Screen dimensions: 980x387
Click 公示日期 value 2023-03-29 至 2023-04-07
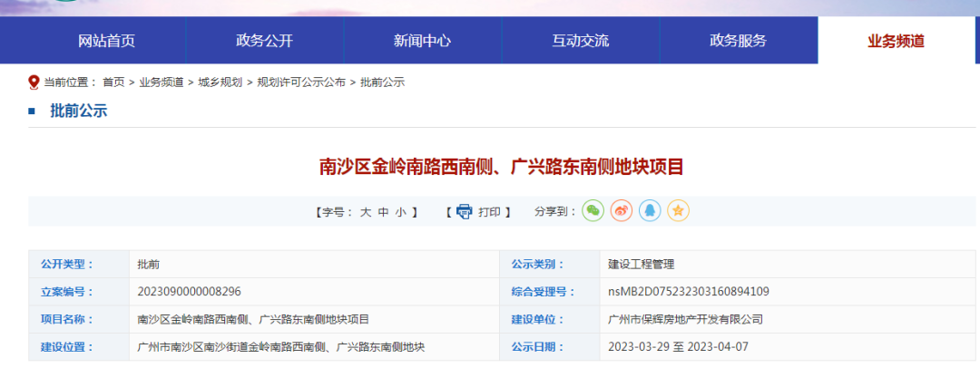tap(678, 347)
